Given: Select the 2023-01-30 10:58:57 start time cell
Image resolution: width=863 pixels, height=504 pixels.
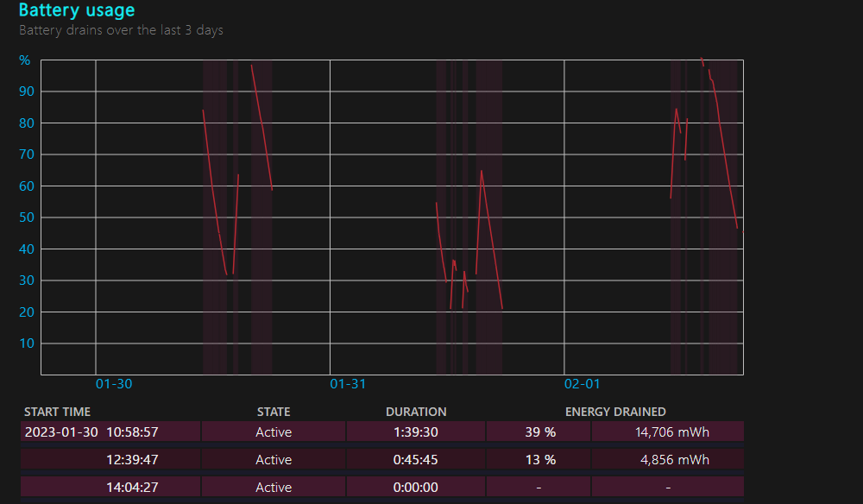Looking at the screenshot, I should tap(110, 432).
